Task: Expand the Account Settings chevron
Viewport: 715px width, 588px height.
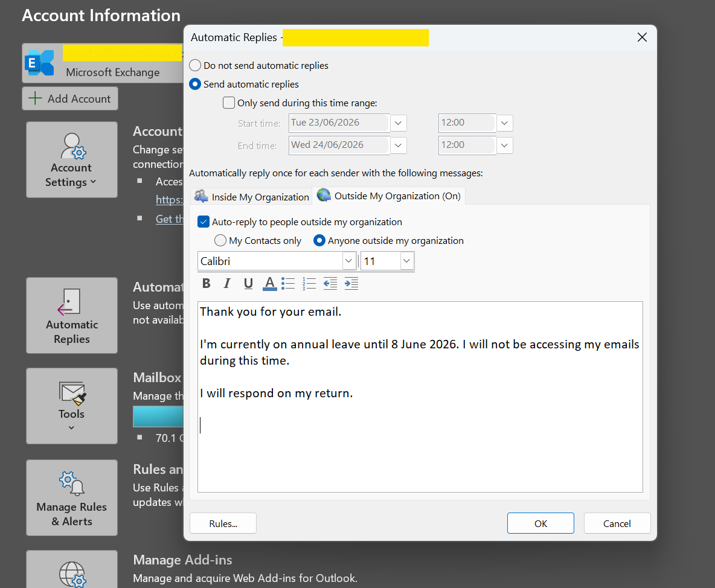Action: (94, 182)
